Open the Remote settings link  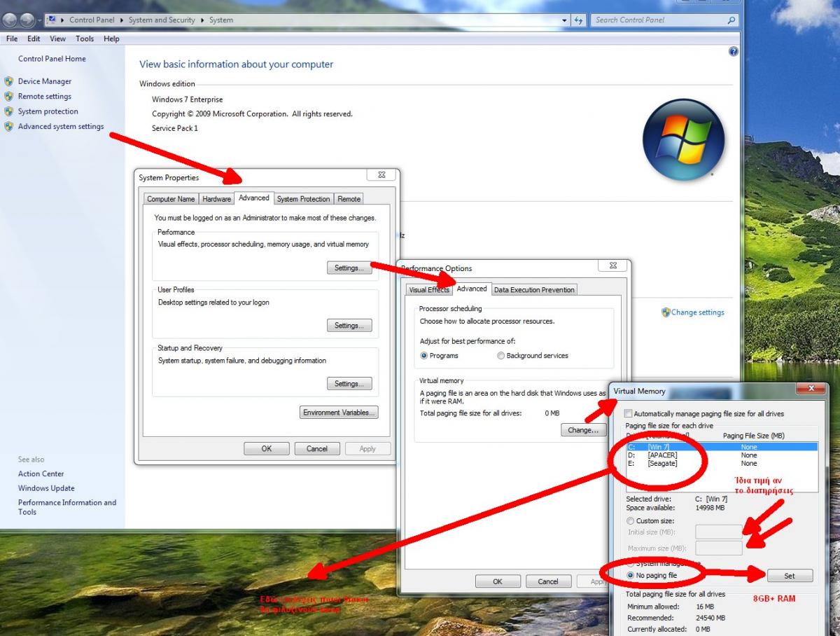45,97
